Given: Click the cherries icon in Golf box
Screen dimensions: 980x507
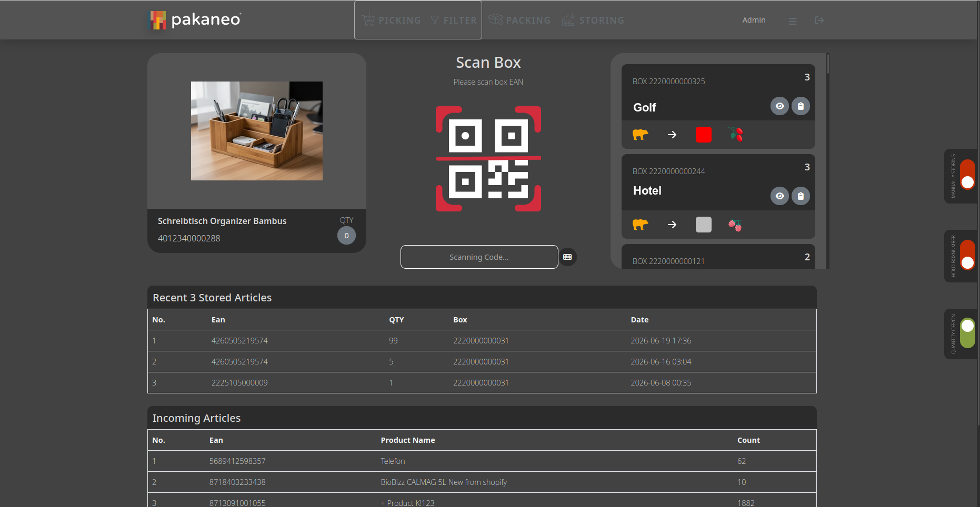Looking at the screenshot, I should 736,135.
